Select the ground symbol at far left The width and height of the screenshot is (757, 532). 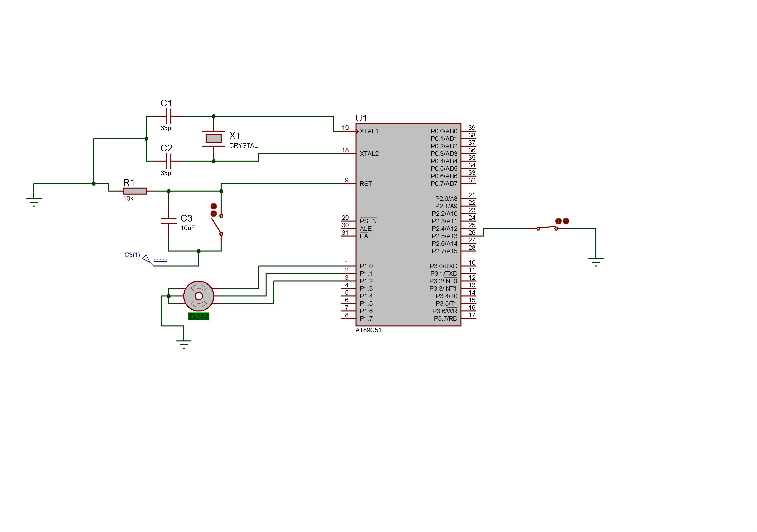pos(34,202)
